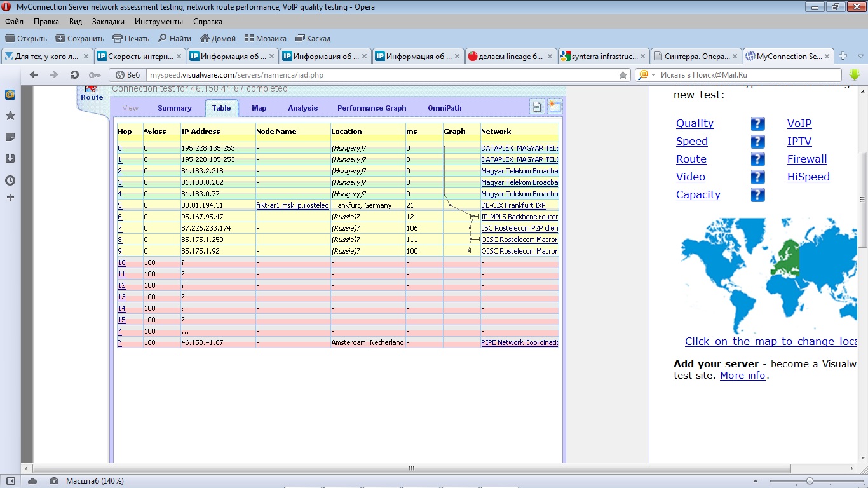868x488 pixels.
Task: Click the document report icon above table
Action: pos(538,107)
